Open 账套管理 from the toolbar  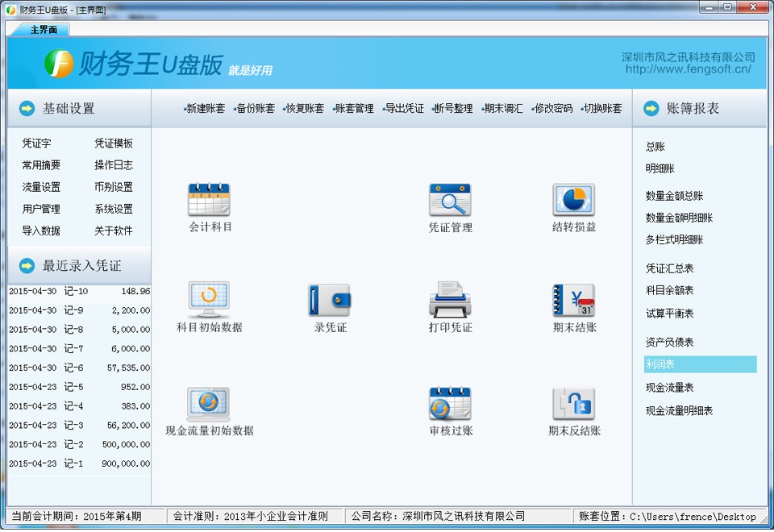(x=353, y=108)
